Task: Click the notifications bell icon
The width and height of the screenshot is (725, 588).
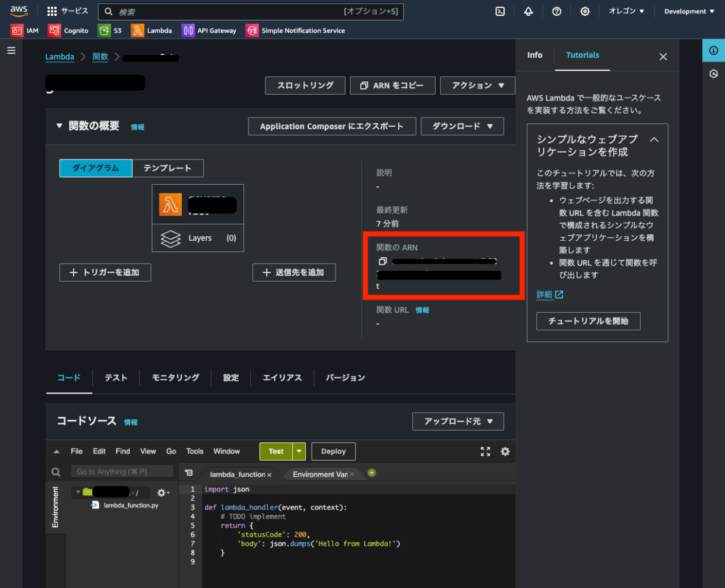Action: coord(528,12)
